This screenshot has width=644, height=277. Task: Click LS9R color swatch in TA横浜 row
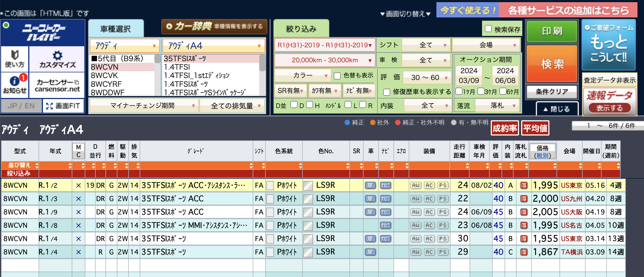(x=308, y=252)
